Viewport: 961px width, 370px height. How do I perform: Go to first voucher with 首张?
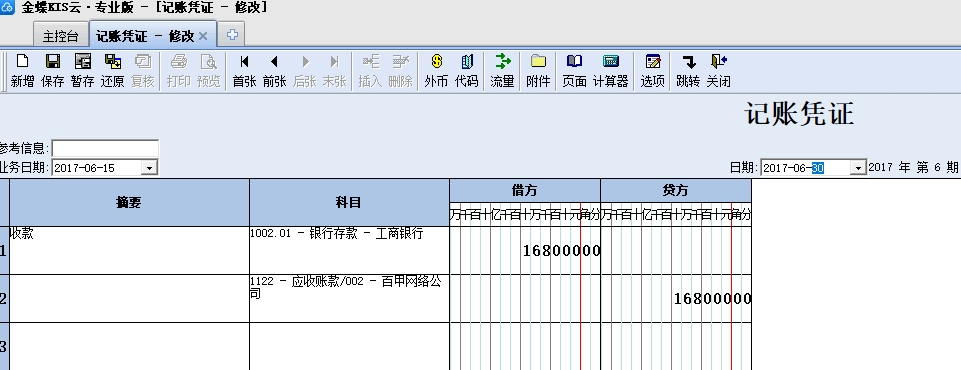click(x=245, y=70)
